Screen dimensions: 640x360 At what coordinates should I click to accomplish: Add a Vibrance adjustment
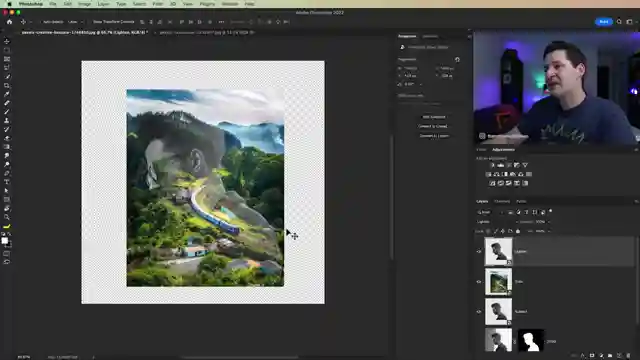[525, 165]
